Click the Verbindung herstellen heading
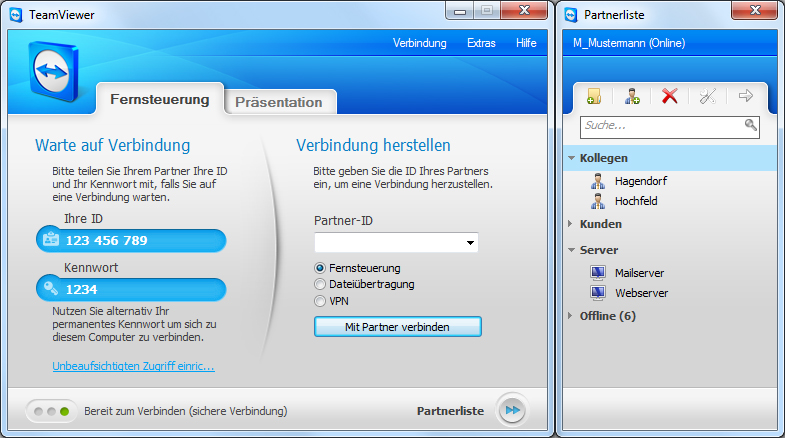 373,145
